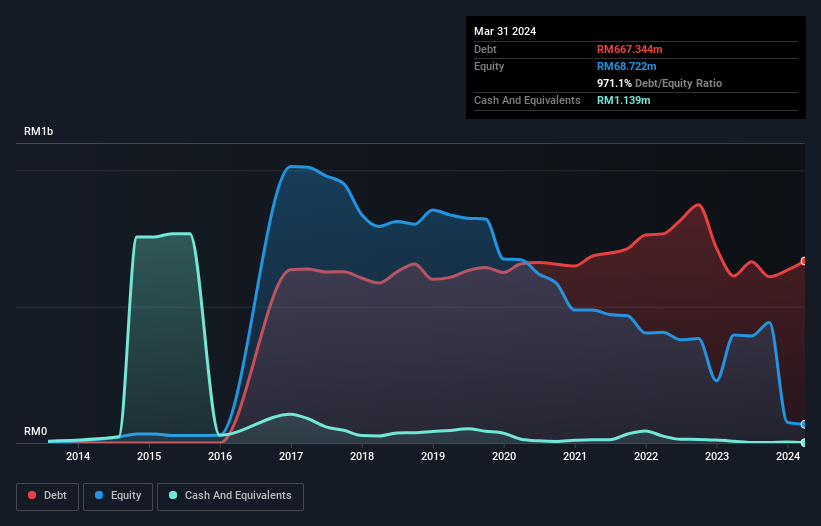Click the 2015 x-axis label

coord(149,456)
